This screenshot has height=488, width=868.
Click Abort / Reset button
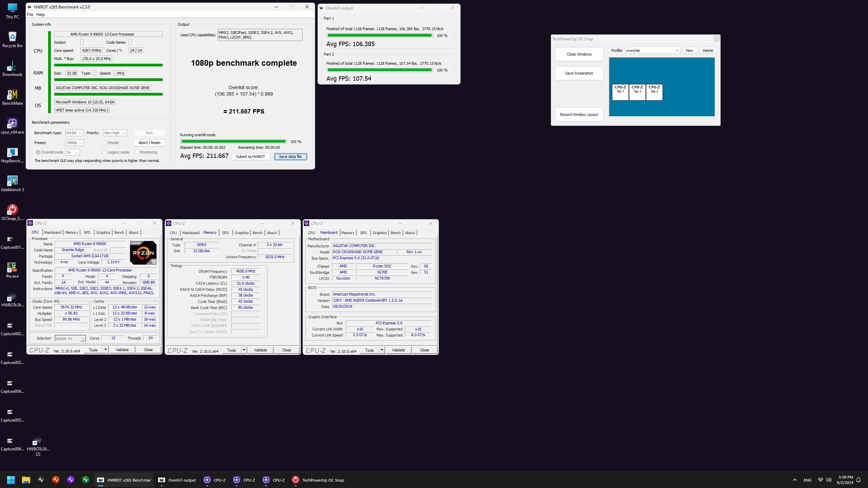point(150,143)
